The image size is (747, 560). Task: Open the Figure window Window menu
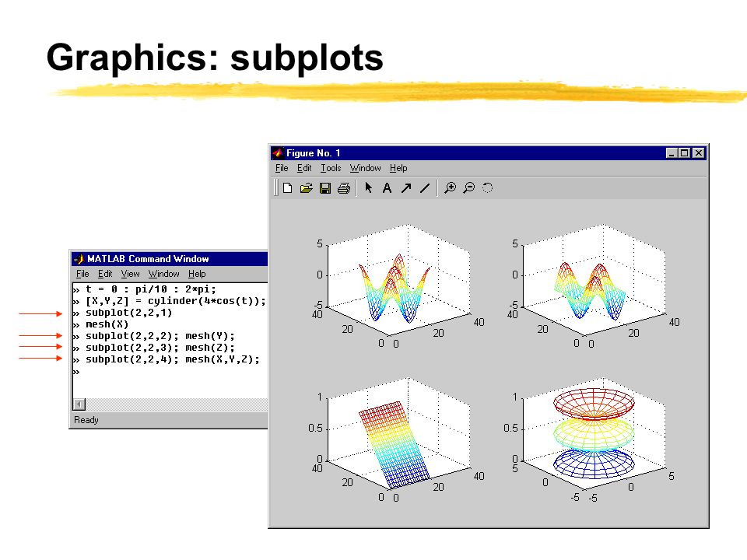(366, 168)
